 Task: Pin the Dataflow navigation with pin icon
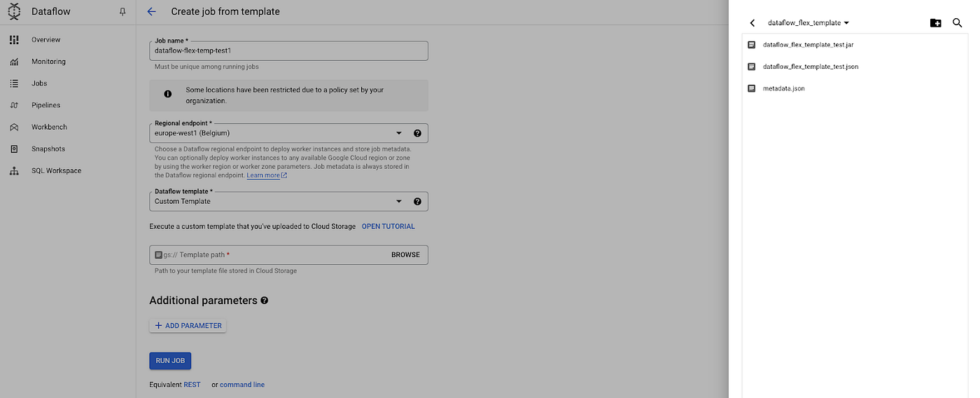122,12
